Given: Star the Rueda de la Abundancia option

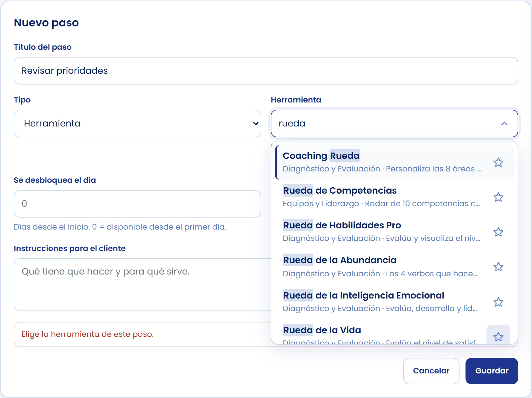Looking at the screenshot, I should (x=498, y=267).
